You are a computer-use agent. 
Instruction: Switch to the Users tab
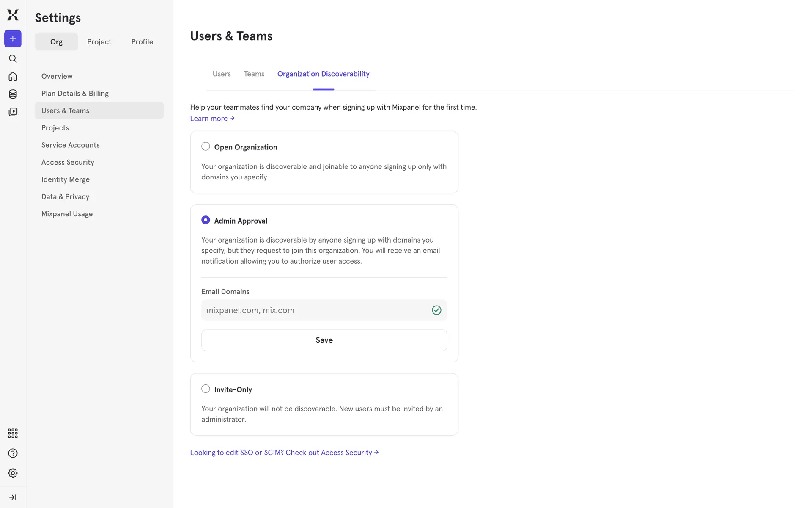tap(222, 74)
